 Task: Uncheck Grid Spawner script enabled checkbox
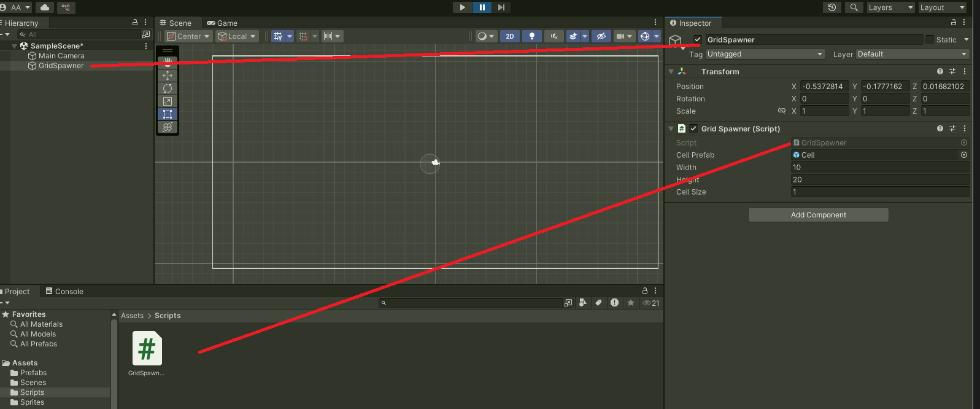point(693,129)
